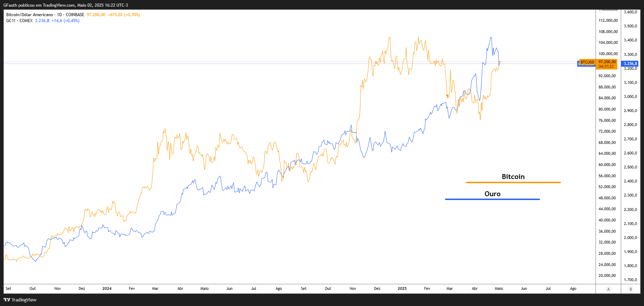644x306 pixels.
Task: Click the 1.700,0 gold axis label
Action: (x=630, y=280)
